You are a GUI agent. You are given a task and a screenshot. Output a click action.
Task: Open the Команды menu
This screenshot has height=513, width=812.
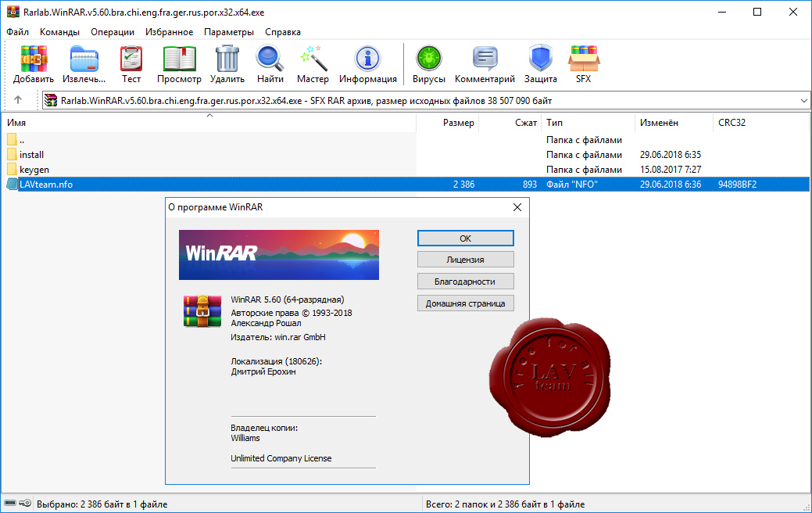click(59, 32)
